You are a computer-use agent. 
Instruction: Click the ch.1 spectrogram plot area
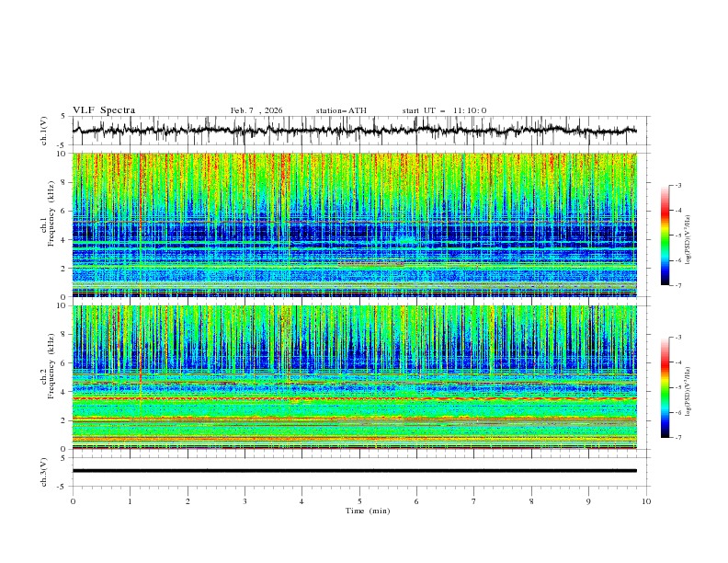pyautogui.click(x=355, y=224)
